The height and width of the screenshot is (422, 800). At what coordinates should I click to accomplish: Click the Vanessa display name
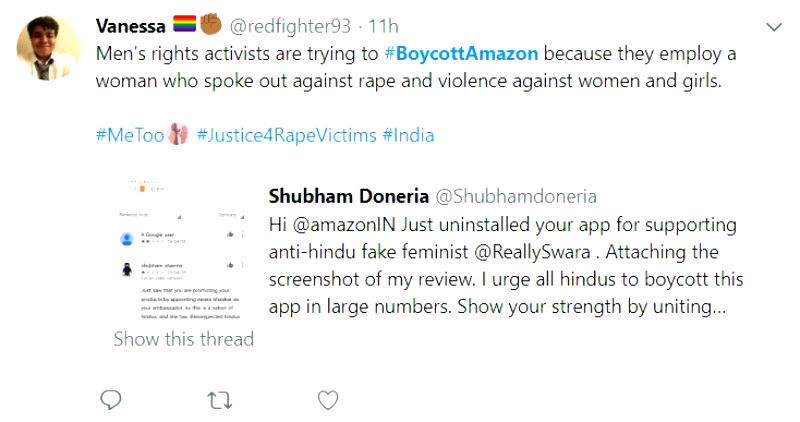pyautogui.click(x=130, y=25)
